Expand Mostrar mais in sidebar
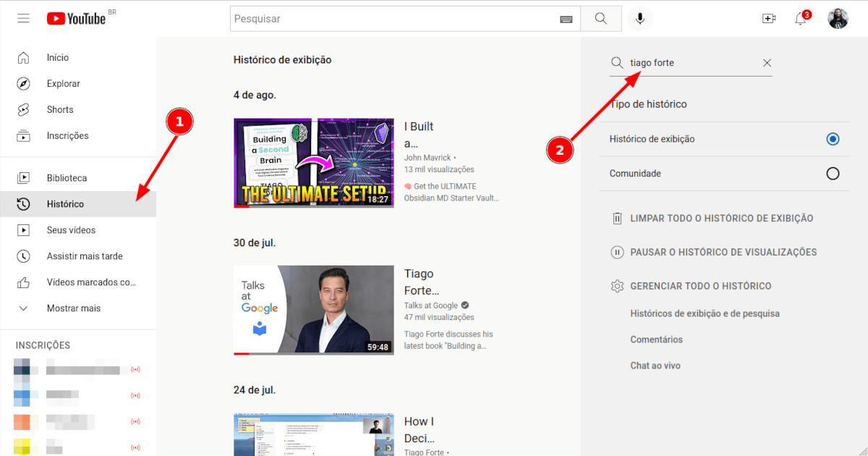The image size is (868, 456). pos(78,308)
